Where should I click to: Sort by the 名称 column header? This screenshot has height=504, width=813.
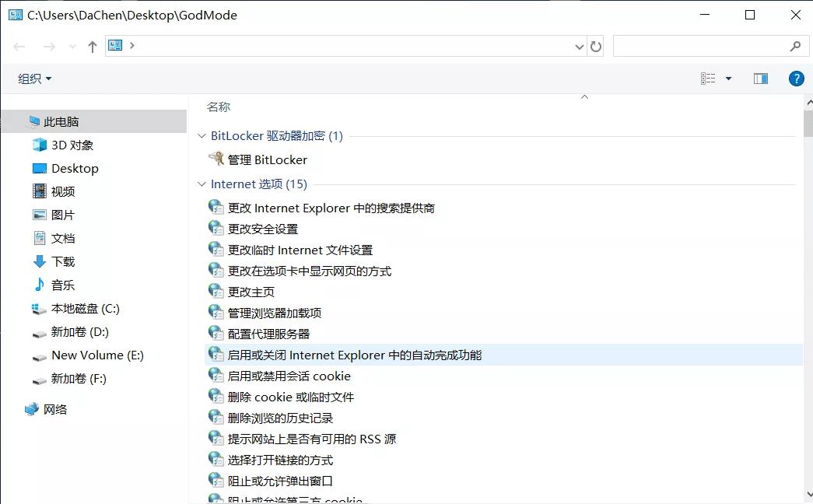[219, 107]
